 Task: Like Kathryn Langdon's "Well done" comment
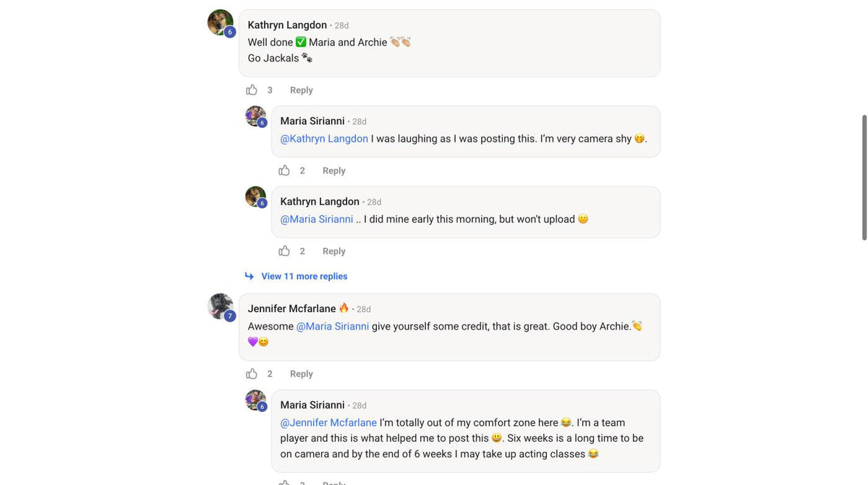(252, 90)
